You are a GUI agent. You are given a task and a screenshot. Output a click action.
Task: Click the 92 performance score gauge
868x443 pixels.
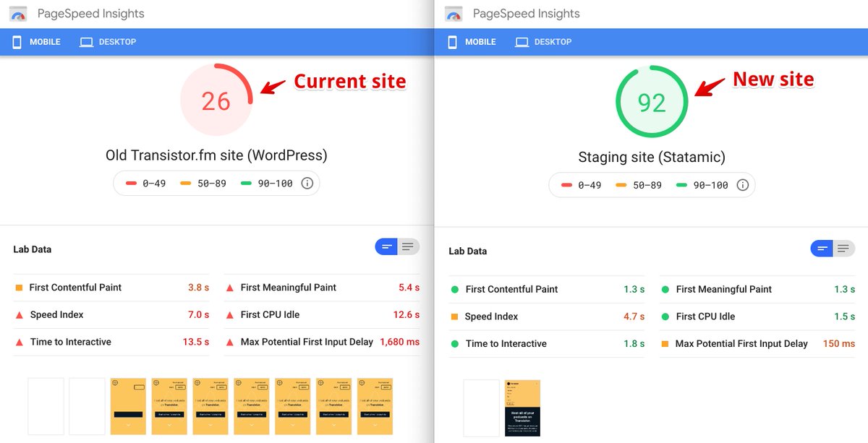point(651,103)
